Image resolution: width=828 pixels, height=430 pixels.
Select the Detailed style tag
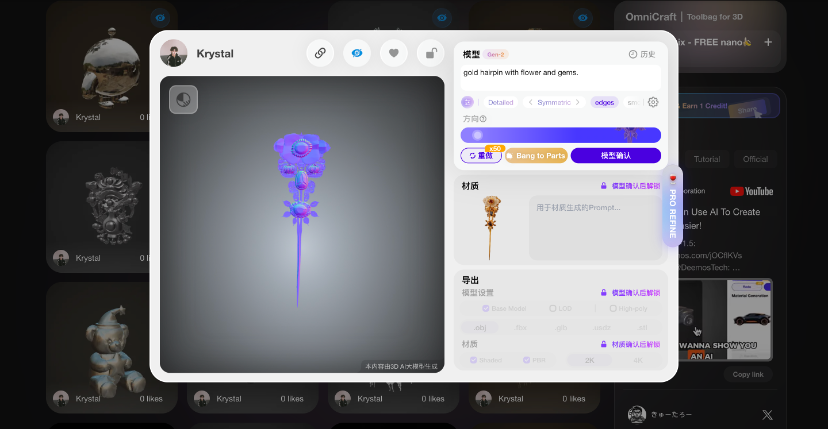click(501, 102)
